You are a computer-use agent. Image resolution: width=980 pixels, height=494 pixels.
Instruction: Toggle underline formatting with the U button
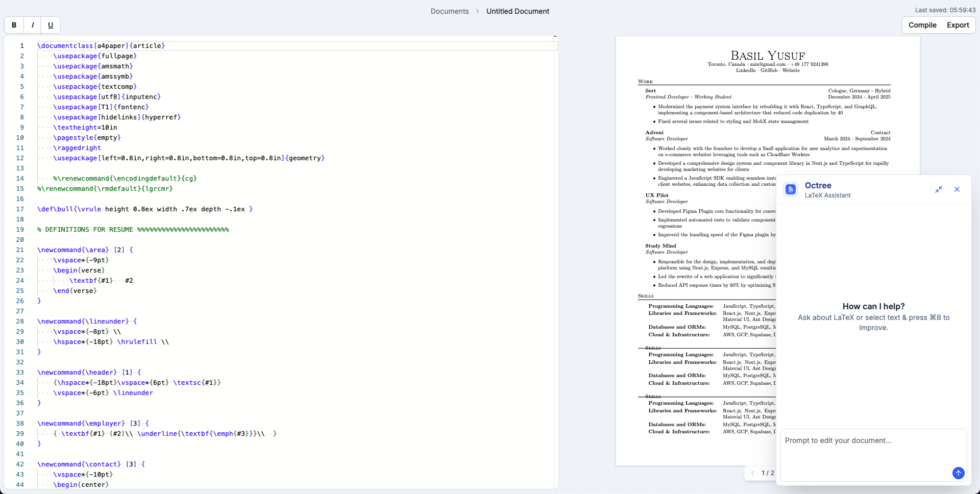tap(51, 25)
